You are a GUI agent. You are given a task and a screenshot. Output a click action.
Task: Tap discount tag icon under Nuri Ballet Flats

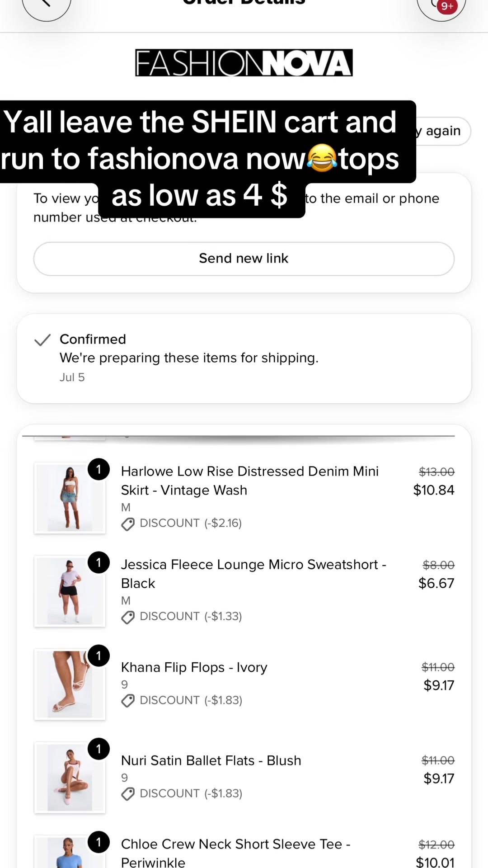(x=128, y=794)
